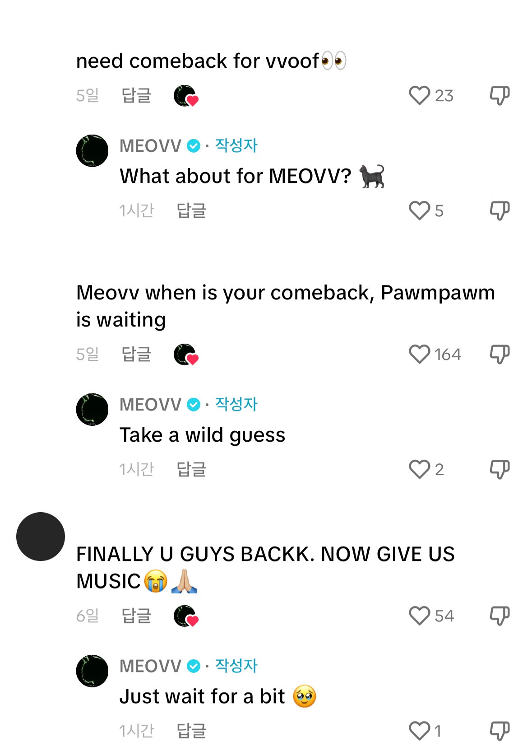The height and width of the screenshot is (756, 532).
Task: Reply to MEOVV's 'What about for MEOVV?'
Action: (191, 211)
